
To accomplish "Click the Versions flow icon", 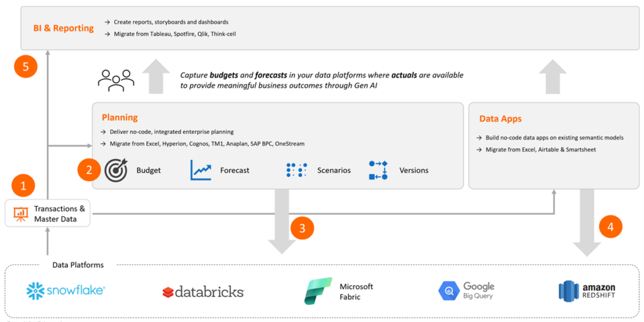I will [378, 170].
